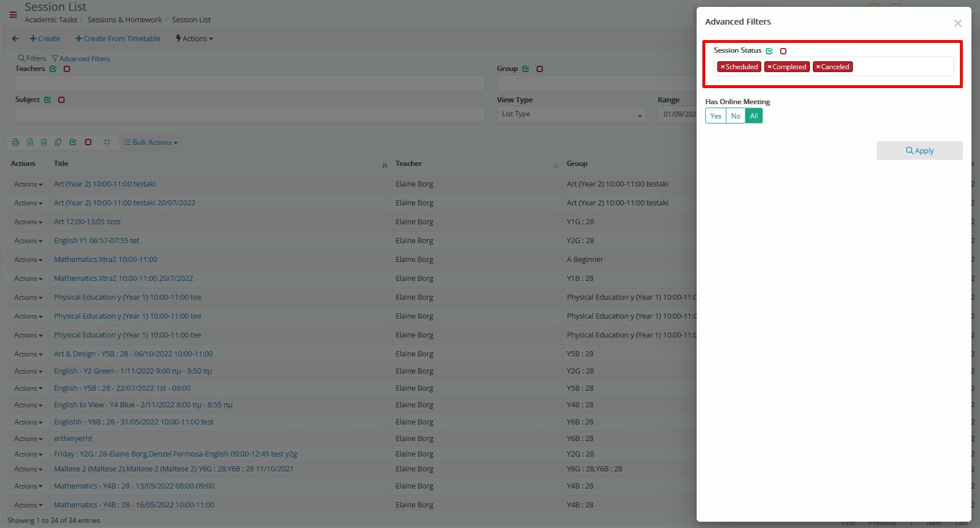Sort by Teacher column icon
This screenshot has height=528, width=980.
[556, 165]
